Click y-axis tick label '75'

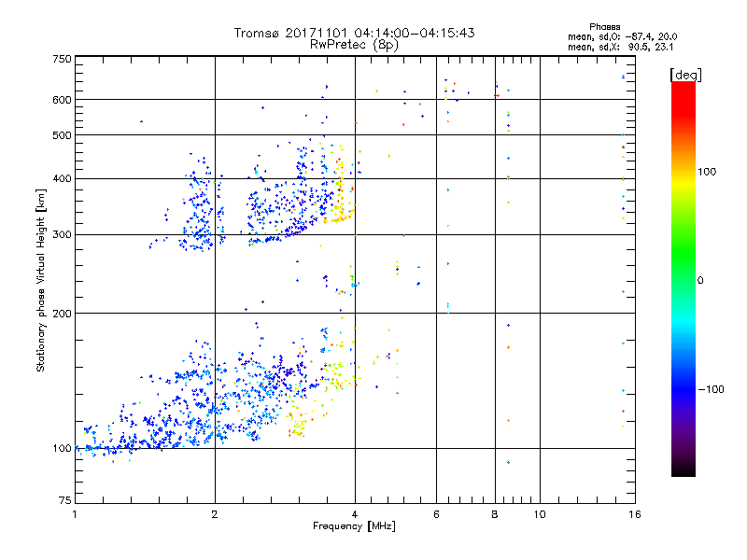pos(65,500)
